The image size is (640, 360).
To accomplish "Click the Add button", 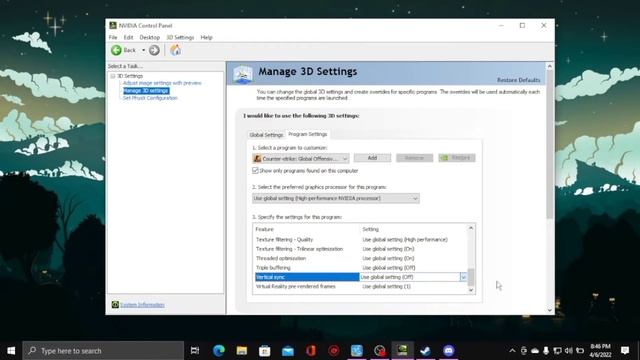I will 372,158.
